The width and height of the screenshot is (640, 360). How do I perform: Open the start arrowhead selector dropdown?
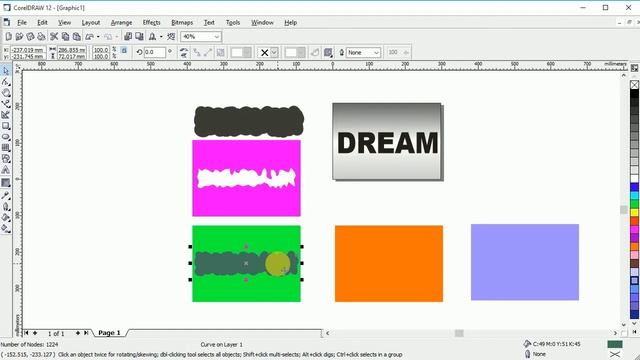tap(247, 52)
